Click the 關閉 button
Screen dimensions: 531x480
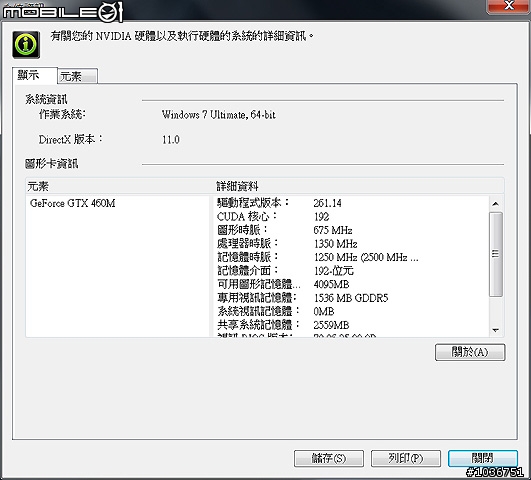483,458
